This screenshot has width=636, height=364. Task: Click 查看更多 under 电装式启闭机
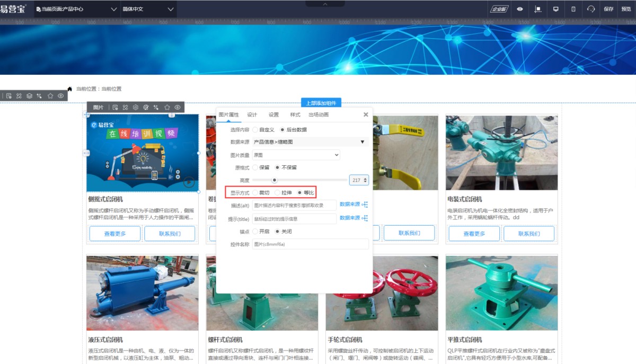click(474, 234)
